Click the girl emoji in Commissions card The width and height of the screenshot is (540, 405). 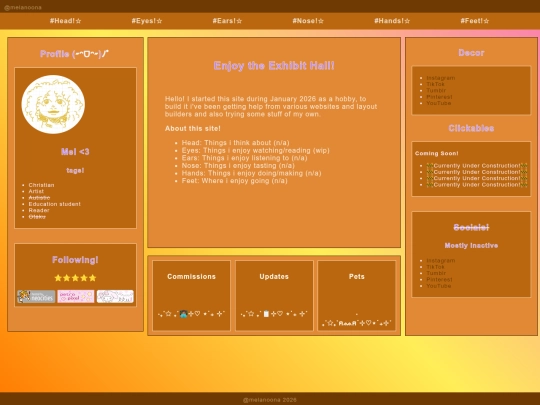[x=183, y=314]
